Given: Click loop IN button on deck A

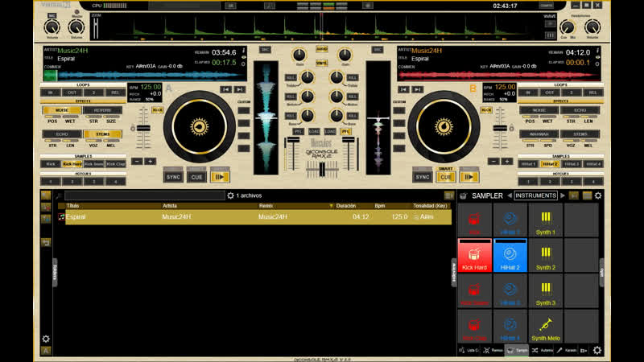Looking at the screenshot, I should pos(51,93).
